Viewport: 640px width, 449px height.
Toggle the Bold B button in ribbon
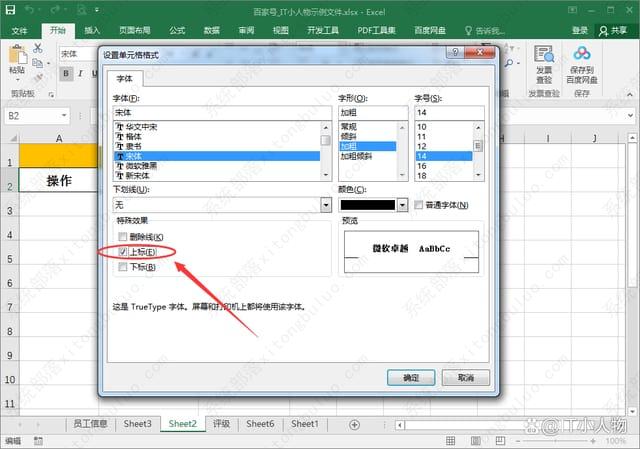66,73
